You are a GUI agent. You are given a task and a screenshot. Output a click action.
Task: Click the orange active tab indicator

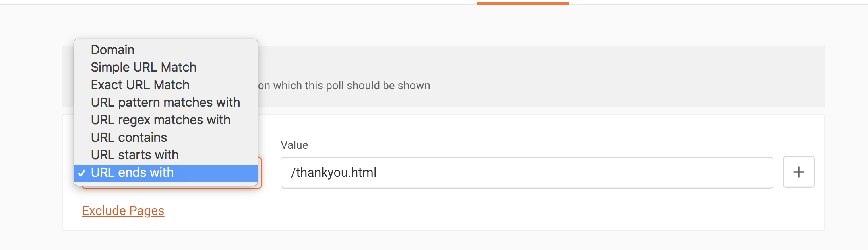(x=523, y=3)
